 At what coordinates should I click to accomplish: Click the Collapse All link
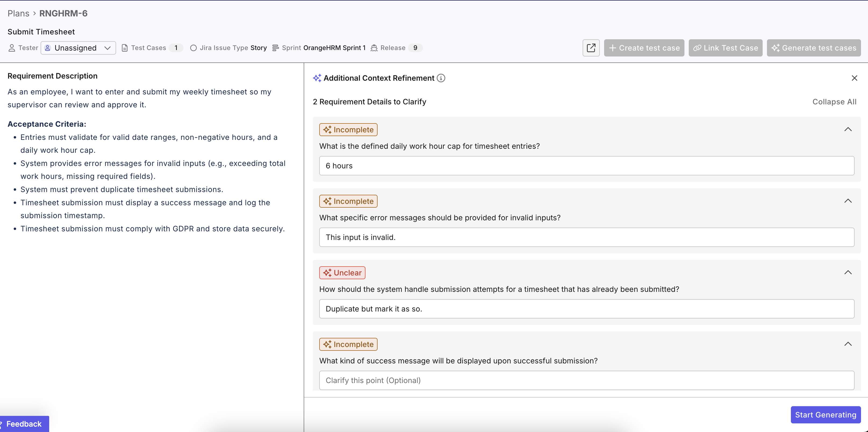[834, 101]
